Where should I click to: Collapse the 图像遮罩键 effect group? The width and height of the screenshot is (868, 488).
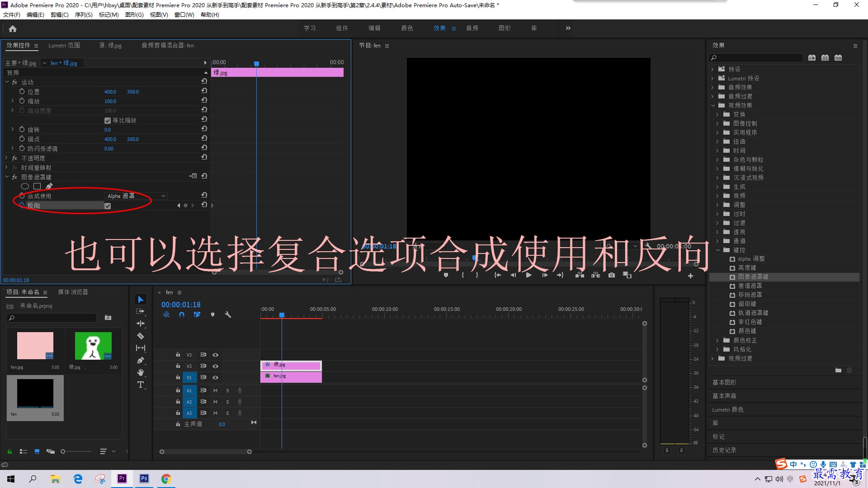7,177
